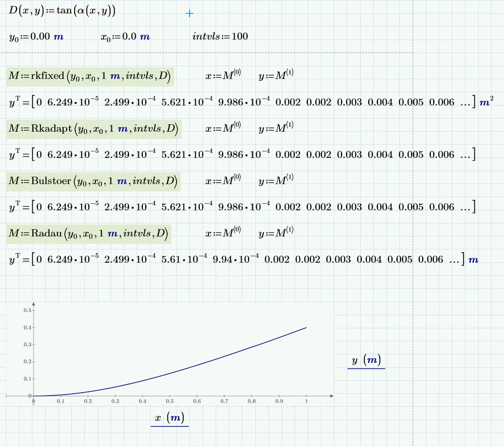Click the y0:=0.00 m initial value
Image resolution: width=504 pixels, height=446 pixels.
36,37
